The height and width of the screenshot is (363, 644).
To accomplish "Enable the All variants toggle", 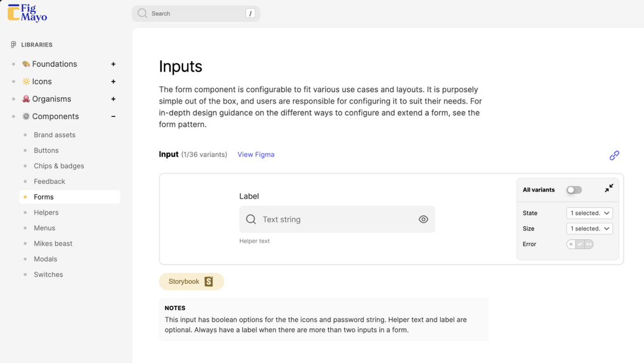I will pyautogui.click(x=574, y=190).
